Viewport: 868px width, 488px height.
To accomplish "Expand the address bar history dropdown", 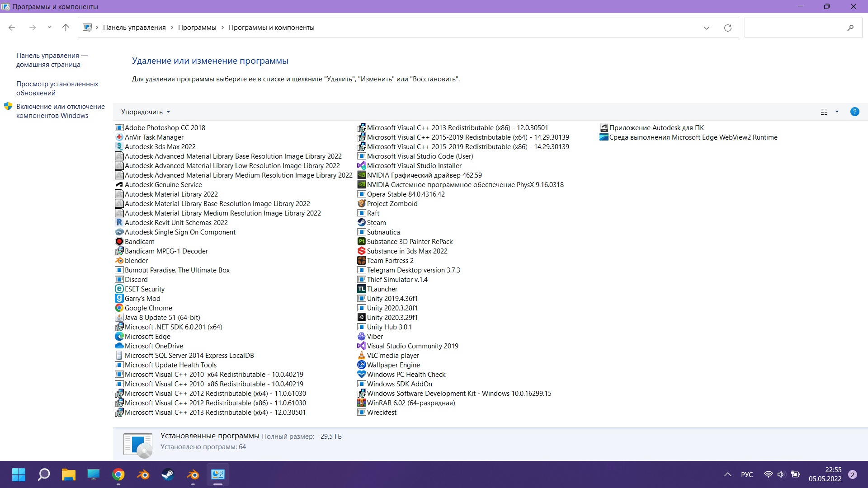I will coord(707,28).
